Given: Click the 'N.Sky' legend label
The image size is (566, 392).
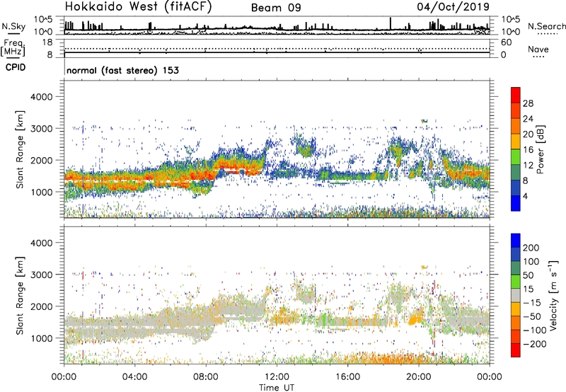Looking at the screenshot, I should click(x=13, y=26).
